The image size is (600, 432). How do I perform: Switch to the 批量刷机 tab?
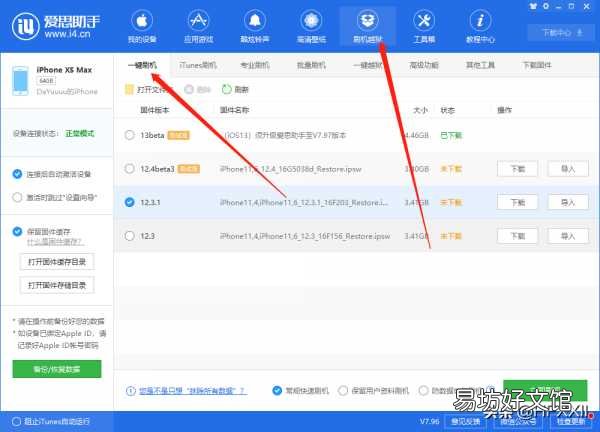pos(311,65)
